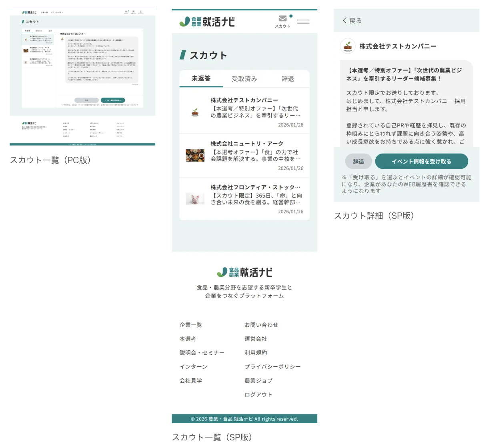Switch to the 辞退 tab

(288, 79)
